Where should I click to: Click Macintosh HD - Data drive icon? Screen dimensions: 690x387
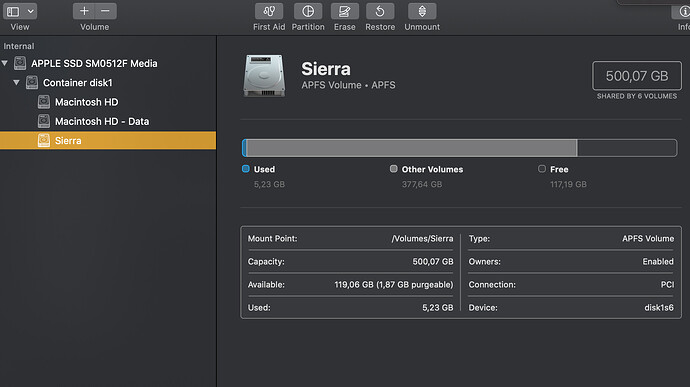click(x=44, y=121)
